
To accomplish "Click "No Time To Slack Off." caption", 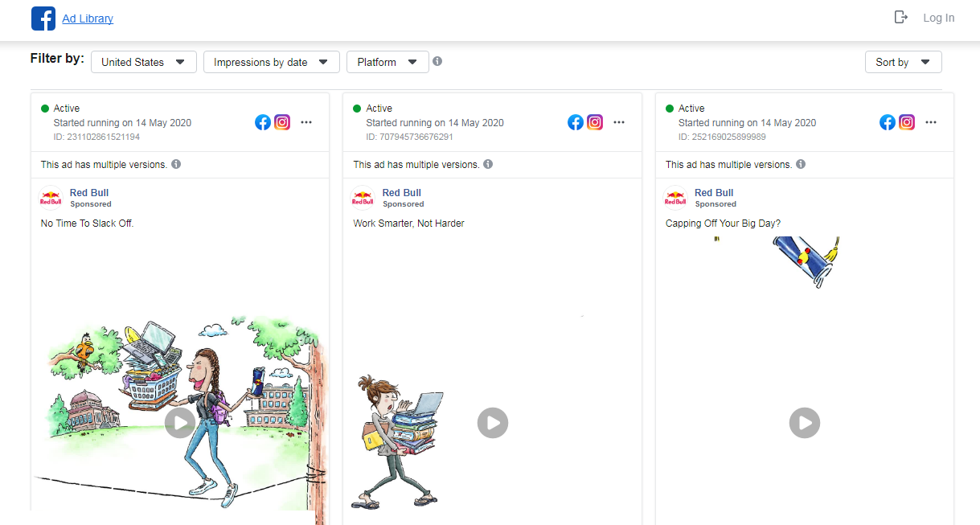I will (x=87, y=224).
